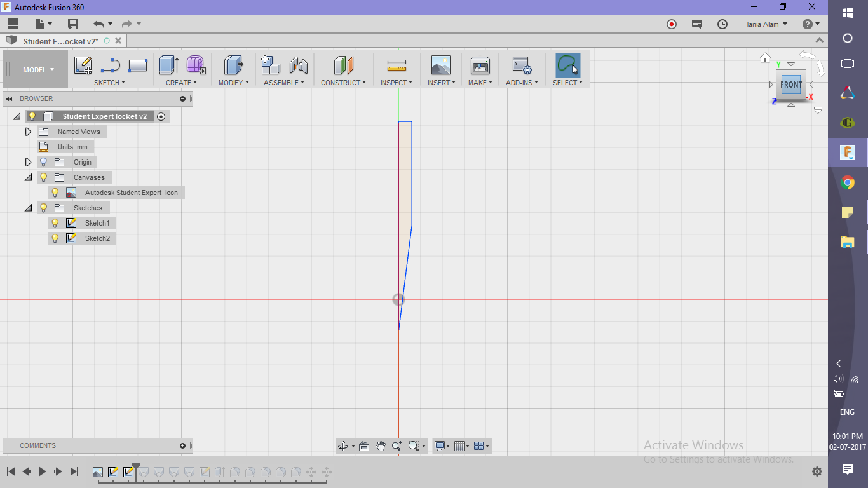Toggle root component visibility bulb
Image resolution: width=868 pixels, height=488 pixels.
(32, 116)
